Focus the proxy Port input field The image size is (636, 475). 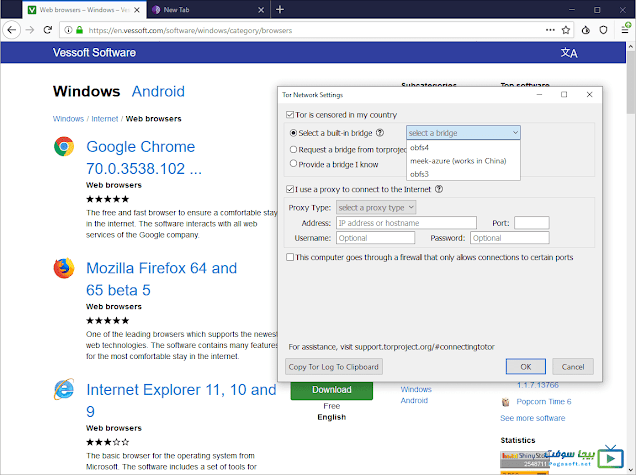coord(531,223)
